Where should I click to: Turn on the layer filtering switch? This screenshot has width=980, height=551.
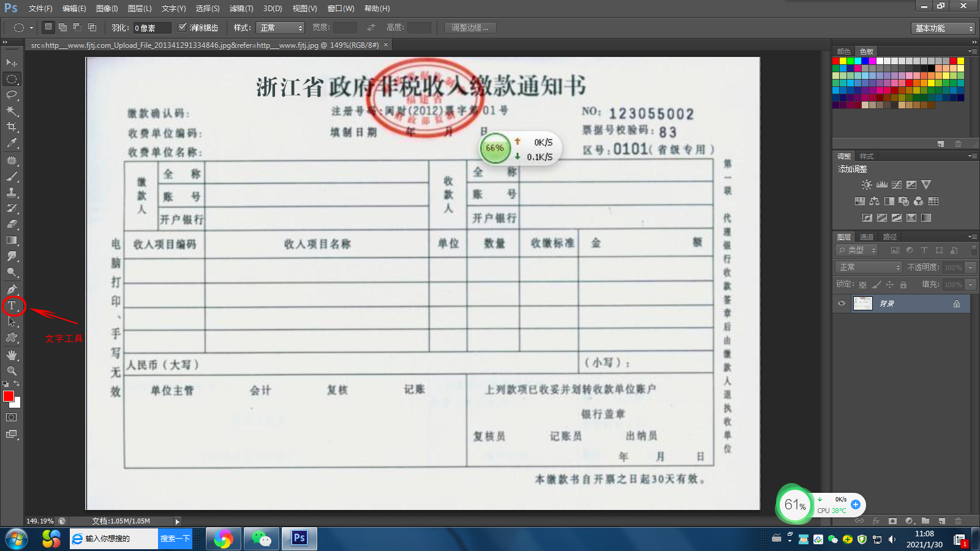tap(974, 250)
